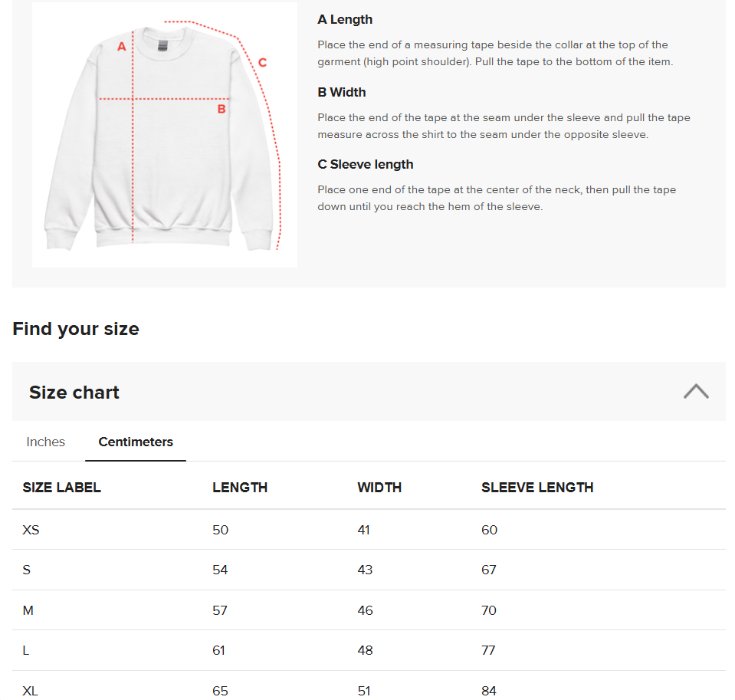Click the 'SLEEVE LENGTH' column header

pos(537,487)
